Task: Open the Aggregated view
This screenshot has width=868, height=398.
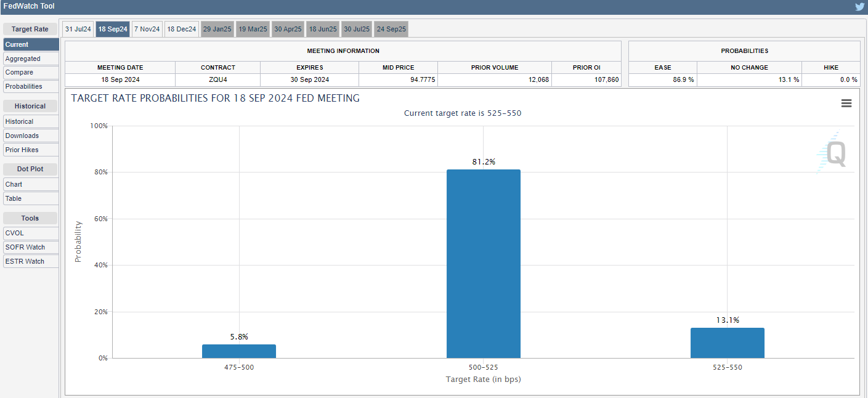Action: tap(31, 59)
